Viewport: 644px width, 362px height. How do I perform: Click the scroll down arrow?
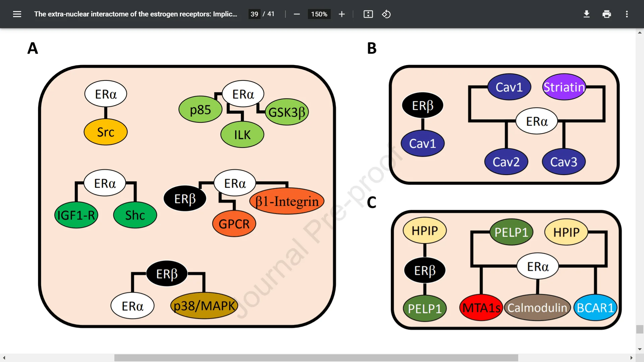pos(640,349)
